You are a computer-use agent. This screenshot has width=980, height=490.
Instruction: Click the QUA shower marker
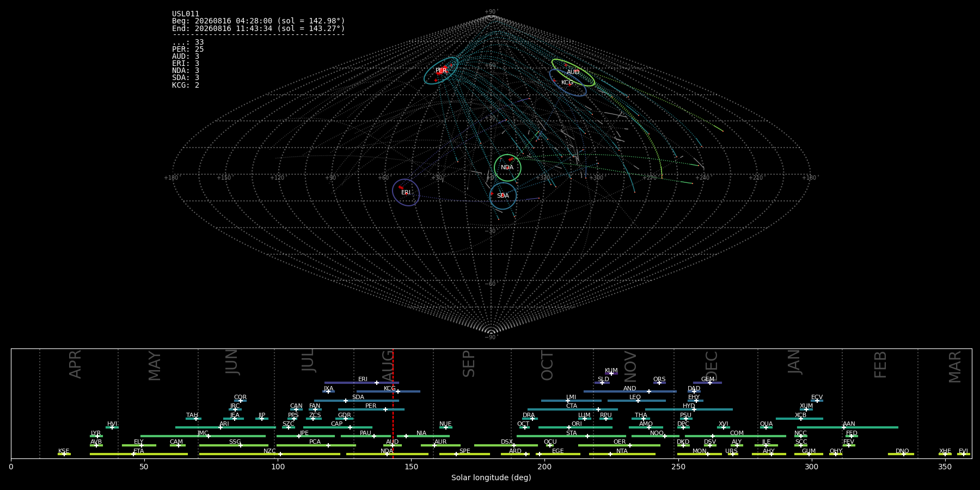point(766,427)
